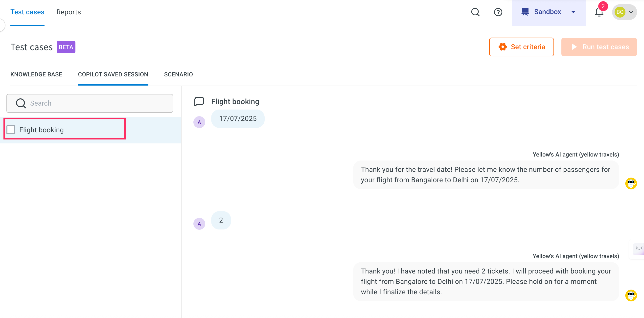Click the user message bubble "2"
644x318 pixels.
pos(221,220)
